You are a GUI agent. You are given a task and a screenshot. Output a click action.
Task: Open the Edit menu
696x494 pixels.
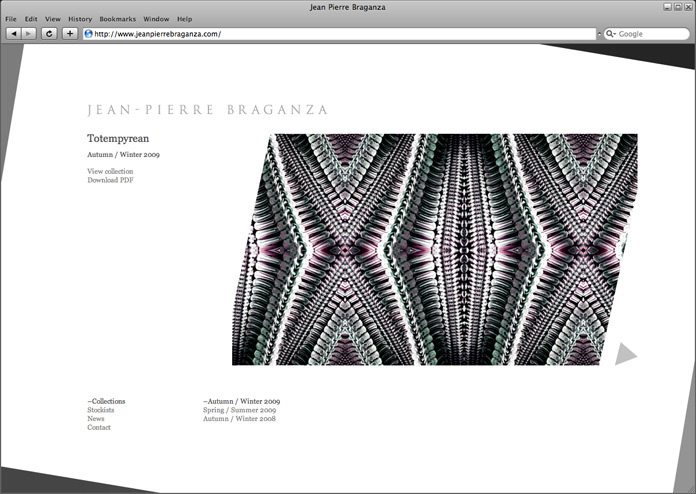point(31,19)
